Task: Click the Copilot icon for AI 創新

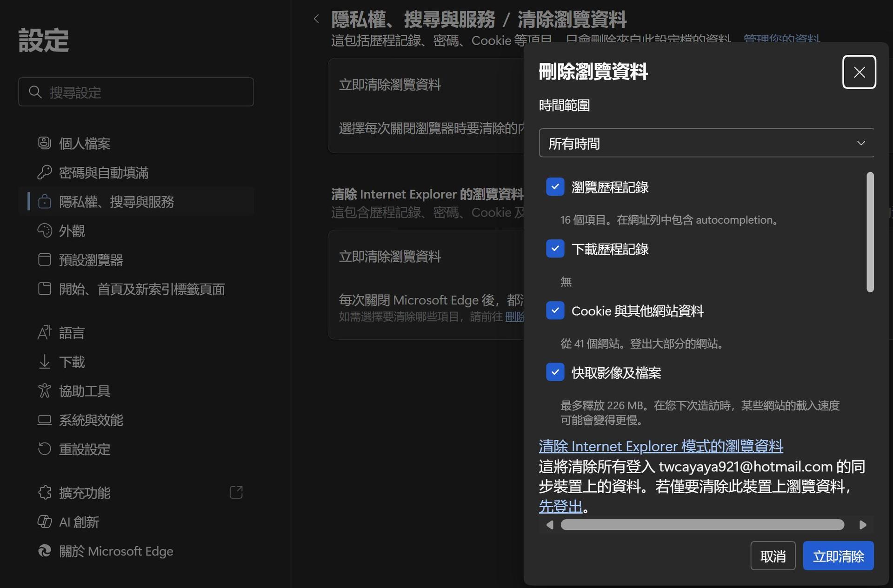Action: pos(44,522)
